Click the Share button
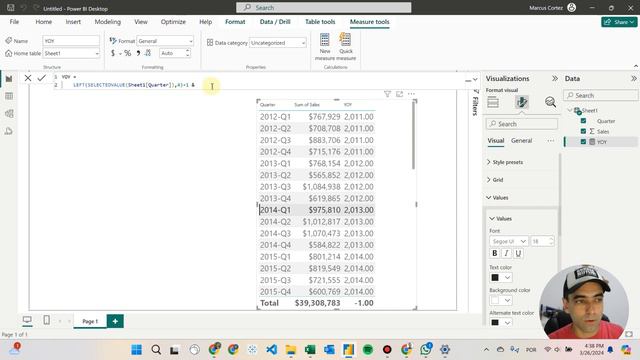Viewport: 640px width, 360px height. point(619,22)
